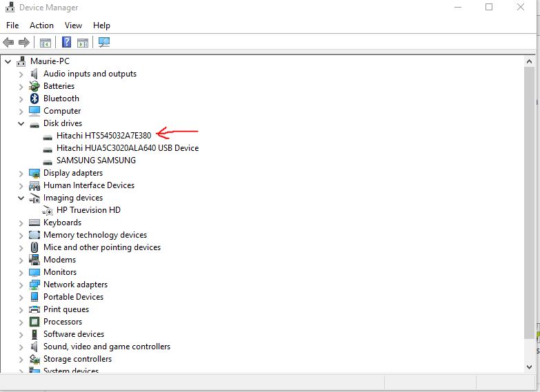
Task: Click the Network adapters icon
Action: [34, 285]
